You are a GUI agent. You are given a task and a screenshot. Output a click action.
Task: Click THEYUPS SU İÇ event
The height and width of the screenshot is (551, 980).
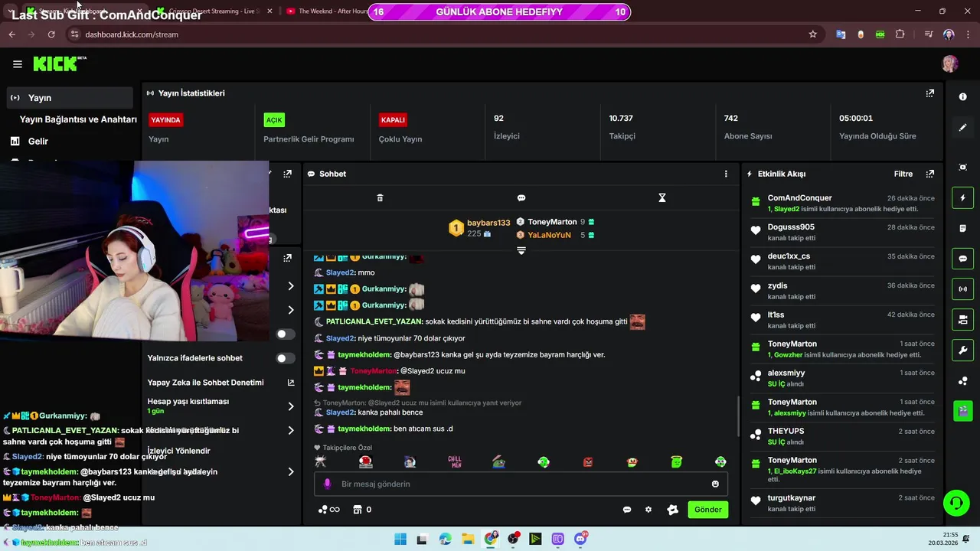842,435
